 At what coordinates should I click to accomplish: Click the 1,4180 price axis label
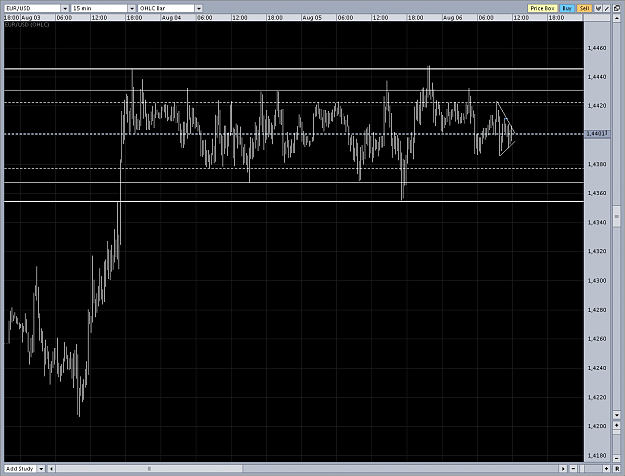pyautogui.click(x=597, y=455)
